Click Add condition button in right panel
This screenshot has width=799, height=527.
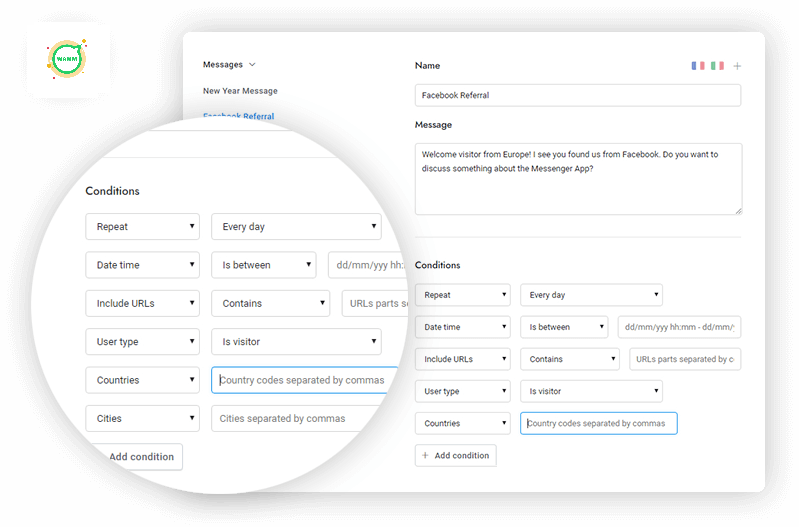click(456, 455)
